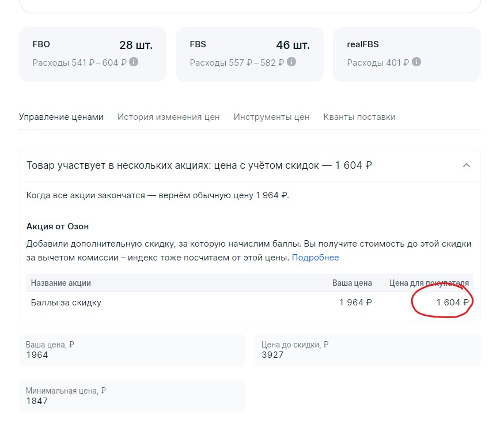Viewport: 504px width, 427px height.
Task: Select the Расходы 541 ₽ – 604 ₽ text
Action: [79, 62]
